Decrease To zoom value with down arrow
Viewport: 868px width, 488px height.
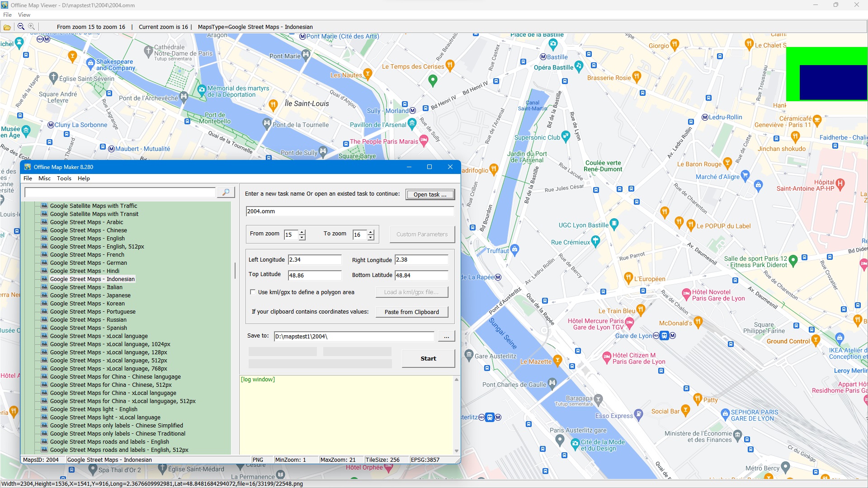(371, 237)
